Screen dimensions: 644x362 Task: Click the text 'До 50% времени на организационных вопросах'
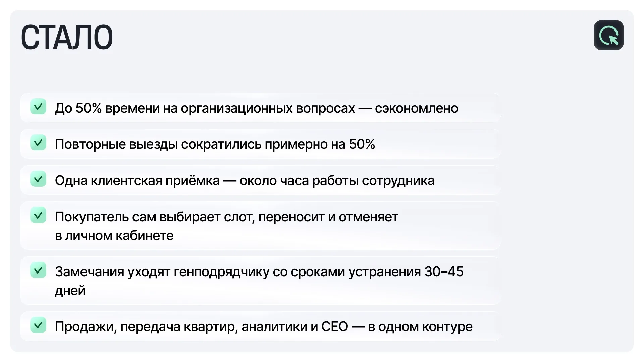pos(205,108)
